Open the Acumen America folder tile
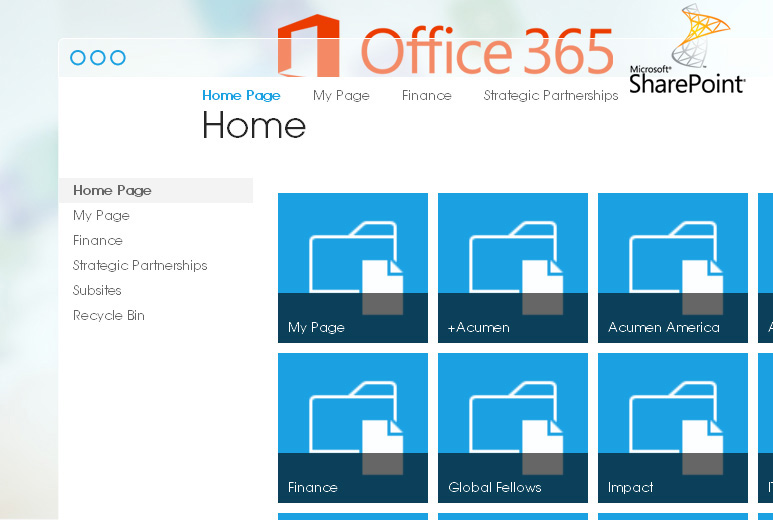The width and height of the screenshot is (773, 520). 673,268
